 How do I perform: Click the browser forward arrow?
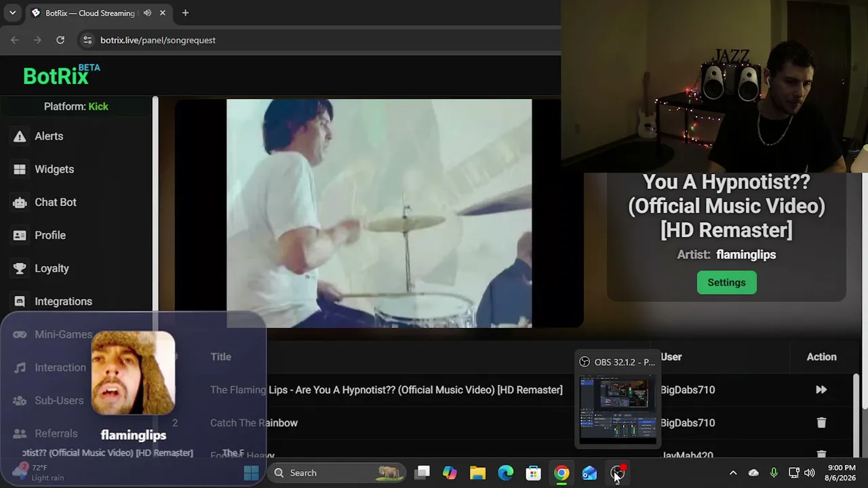click(37, 40)
